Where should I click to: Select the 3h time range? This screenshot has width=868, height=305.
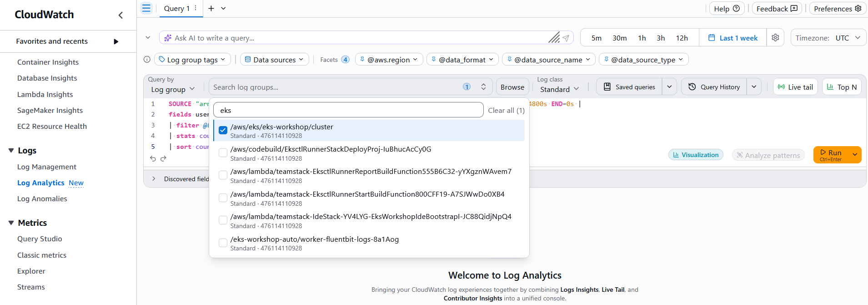(661, 38)
